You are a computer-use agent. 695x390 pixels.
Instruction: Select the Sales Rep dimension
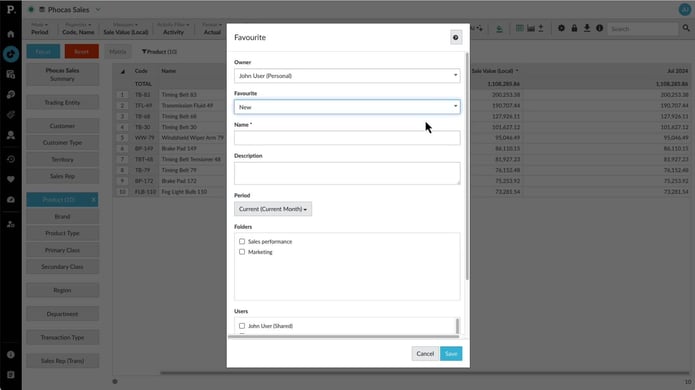pos(62,176)
